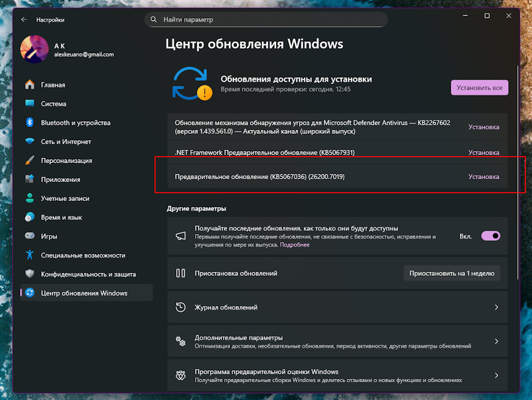Open Программа предварительной оценки Windows chevron
Viewport: 532px width, 400px height.
[x=496, y=375]
